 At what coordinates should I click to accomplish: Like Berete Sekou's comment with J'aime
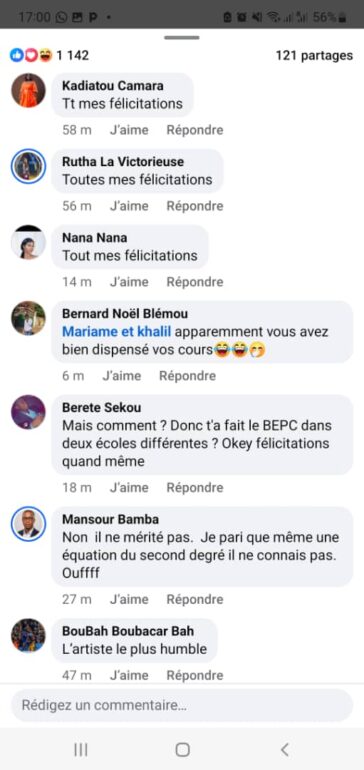pos(129,488)
